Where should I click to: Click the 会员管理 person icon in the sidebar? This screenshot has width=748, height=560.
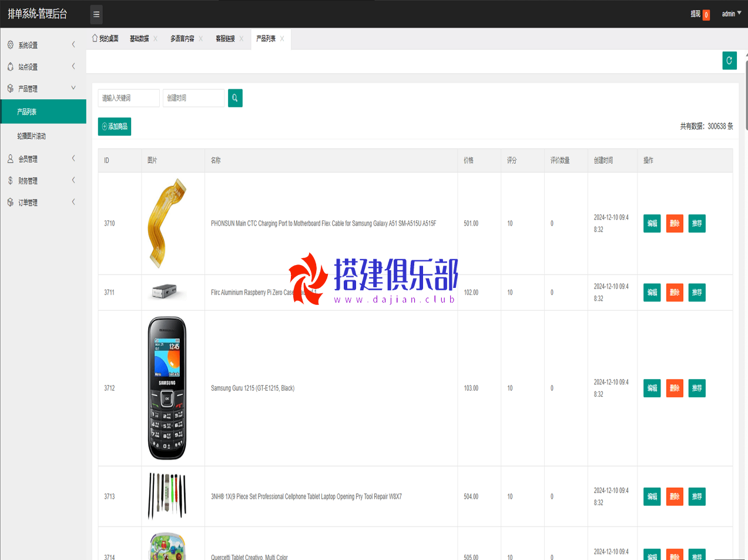[10, 159]
